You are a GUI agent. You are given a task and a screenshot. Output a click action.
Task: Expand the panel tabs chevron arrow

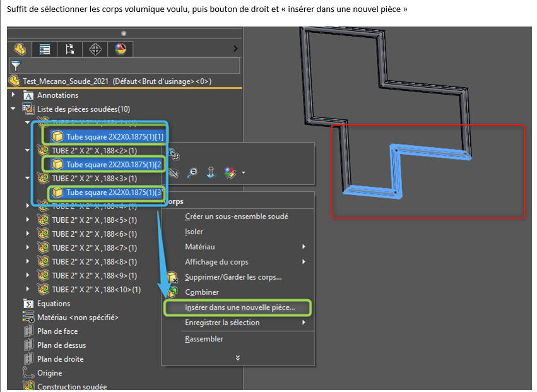tap(235, 49)
